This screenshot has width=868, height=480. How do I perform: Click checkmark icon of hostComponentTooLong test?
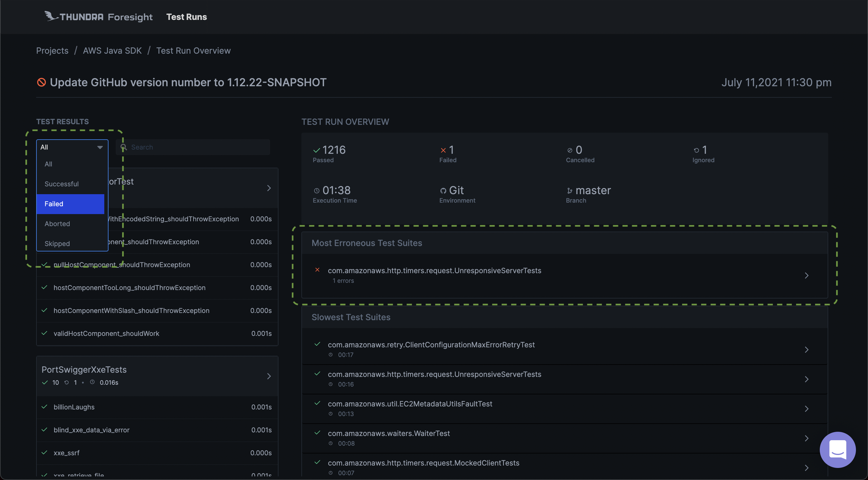coord(44,287)
